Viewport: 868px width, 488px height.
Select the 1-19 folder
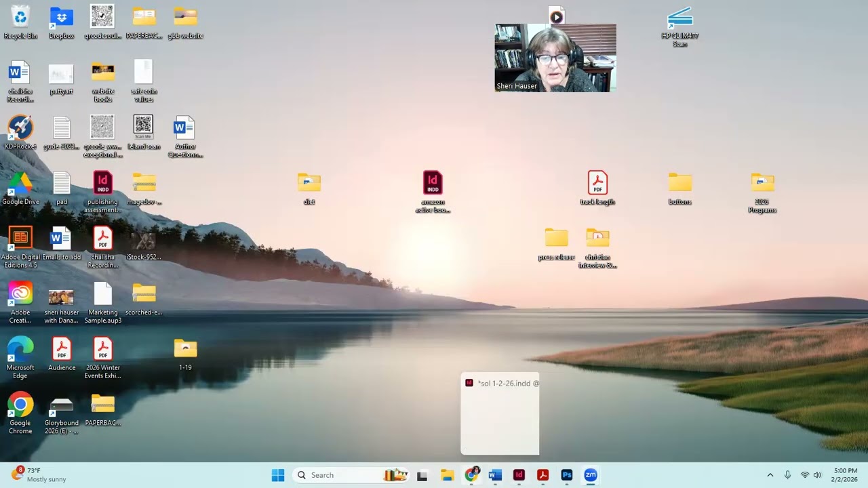pyautogui.click(x=185, y=354)
